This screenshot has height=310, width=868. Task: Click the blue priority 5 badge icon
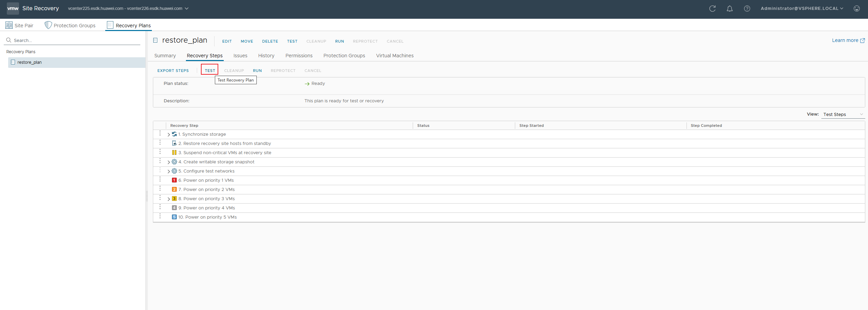(x=174, y=217)
